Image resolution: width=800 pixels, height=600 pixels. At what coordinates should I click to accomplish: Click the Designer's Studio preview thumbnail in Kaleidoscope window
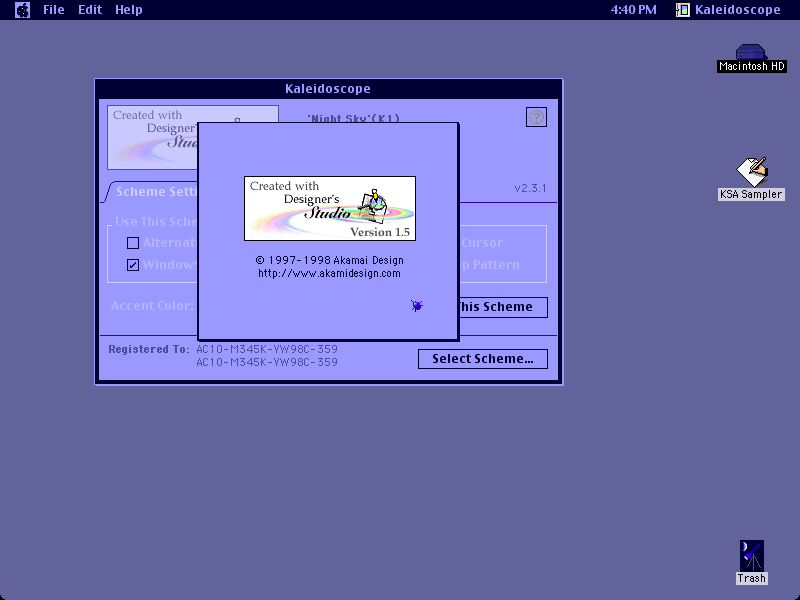click(x=153, y=137)
